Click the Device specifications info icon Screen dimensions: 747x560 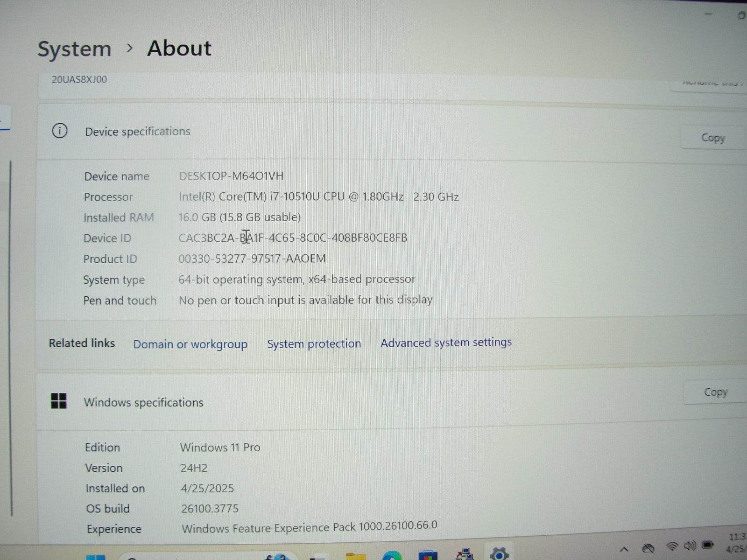click(59, 131)
